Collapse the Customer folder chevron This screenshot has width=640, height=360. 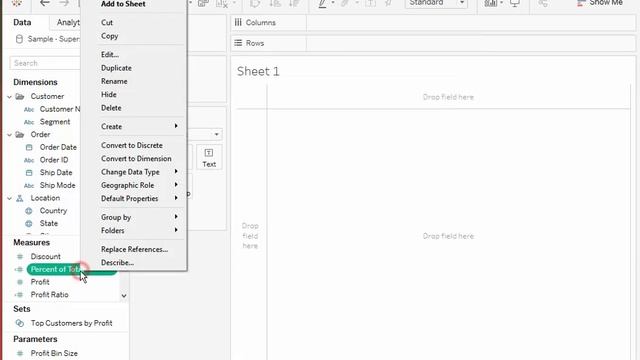[x=9, y=97]
